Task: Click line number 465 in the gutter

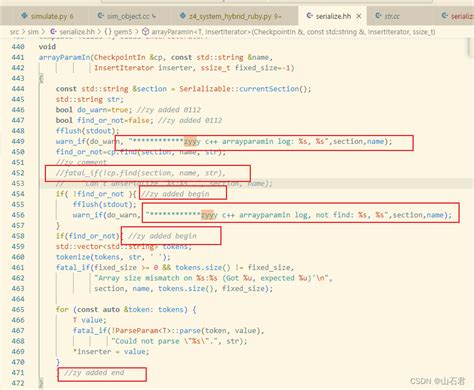Action: [x=18, y=310]
